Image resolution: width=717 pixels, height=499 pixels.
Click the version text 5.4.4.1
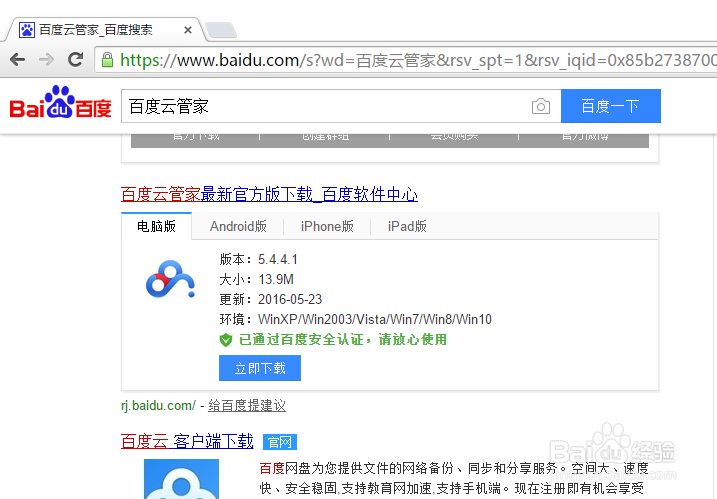click(278, 260)
